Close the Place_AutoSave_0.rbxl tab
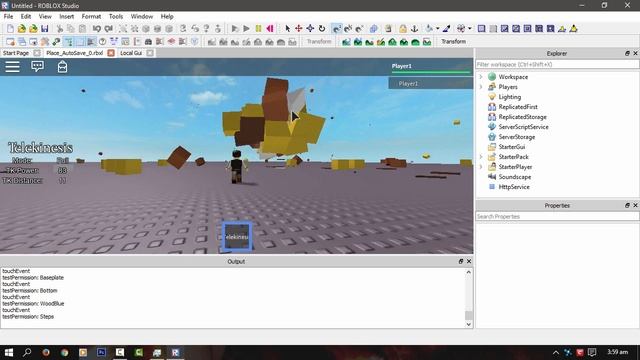Image resolution: width=640 pixels, height=360 pixels. click(111, 53)
